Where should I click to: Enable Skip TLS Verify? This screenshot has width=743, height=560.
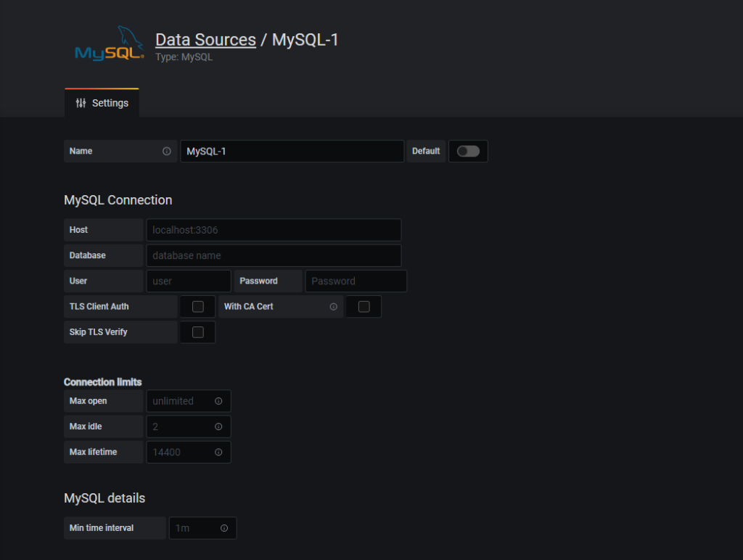click(197, 332)
